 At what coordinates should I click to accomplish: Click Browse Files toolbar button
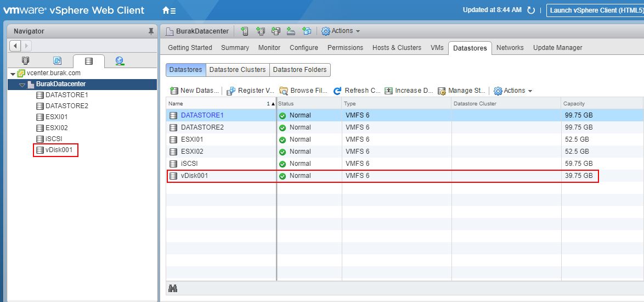click(303, 91)
